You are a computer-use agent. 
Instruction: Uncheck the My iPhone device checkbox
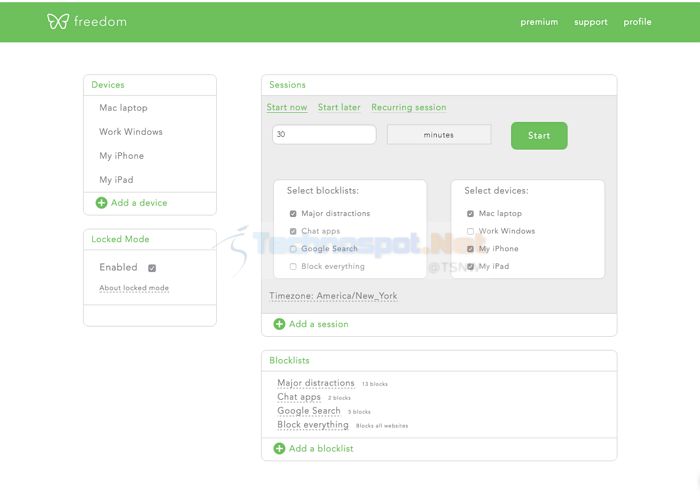click(x=470, y=249)
